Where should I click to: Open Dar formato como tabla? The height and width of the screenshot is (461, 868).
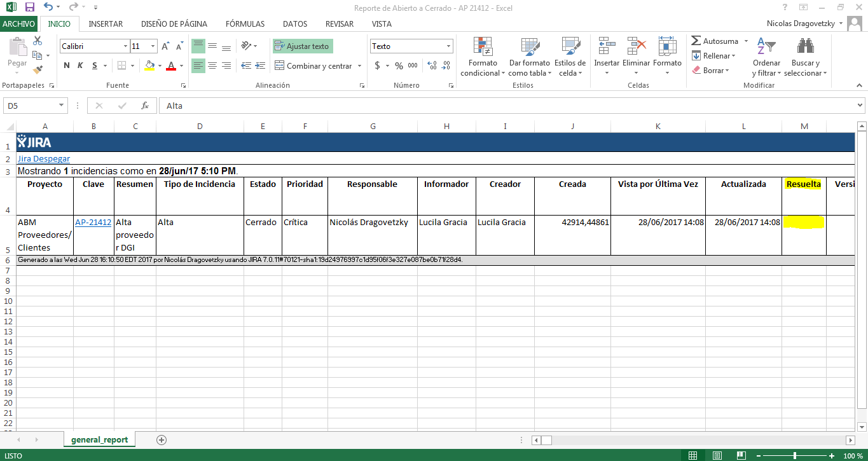529,57
